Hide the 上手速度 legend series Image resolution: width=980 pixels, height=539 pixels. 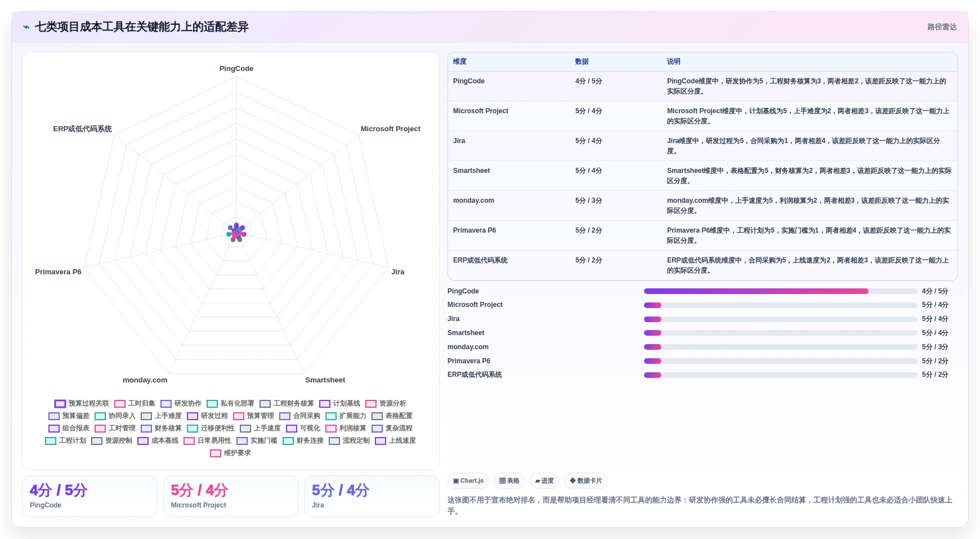tap(260, 428)
